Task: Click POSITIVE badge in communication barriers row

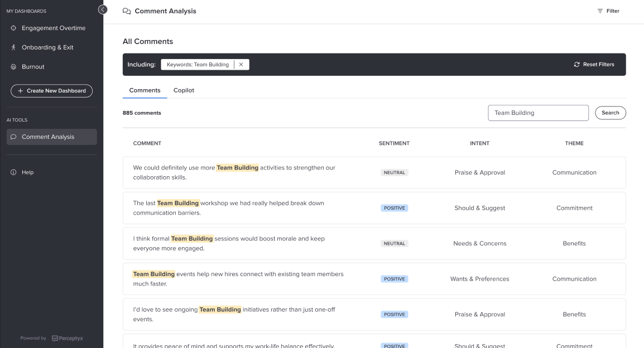Action: click(395, 208)
